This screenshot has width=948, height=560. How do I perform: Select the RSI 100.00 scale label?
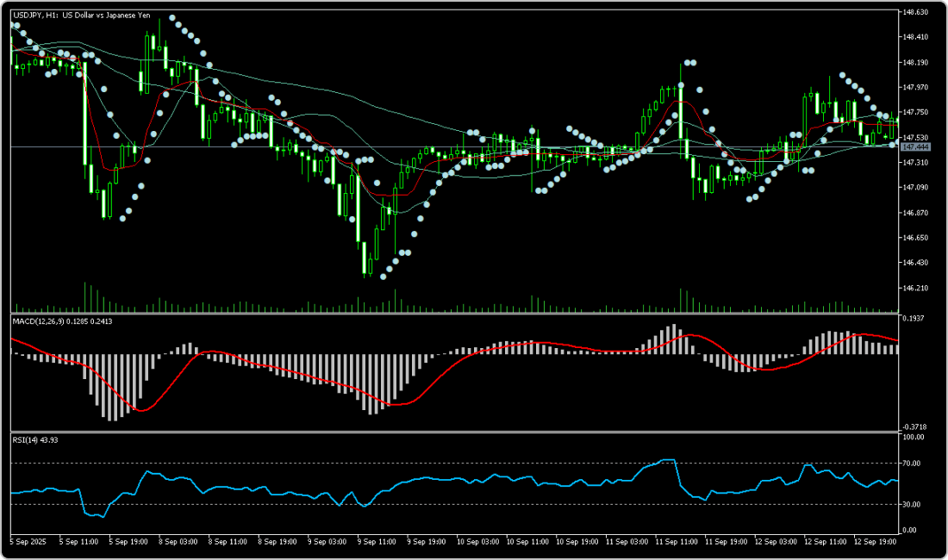(913, 438)
